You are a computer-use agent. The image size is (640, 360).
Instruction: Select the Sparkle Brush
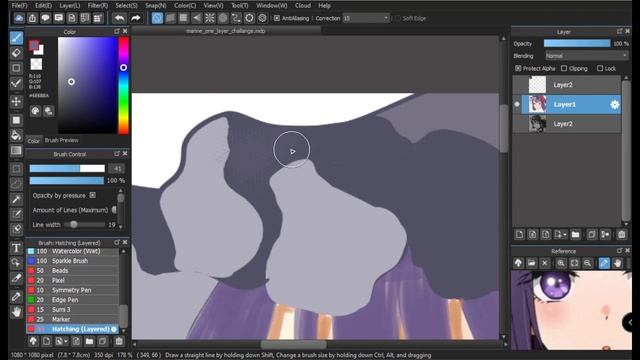pyautogui.click(x=72, y=261)
